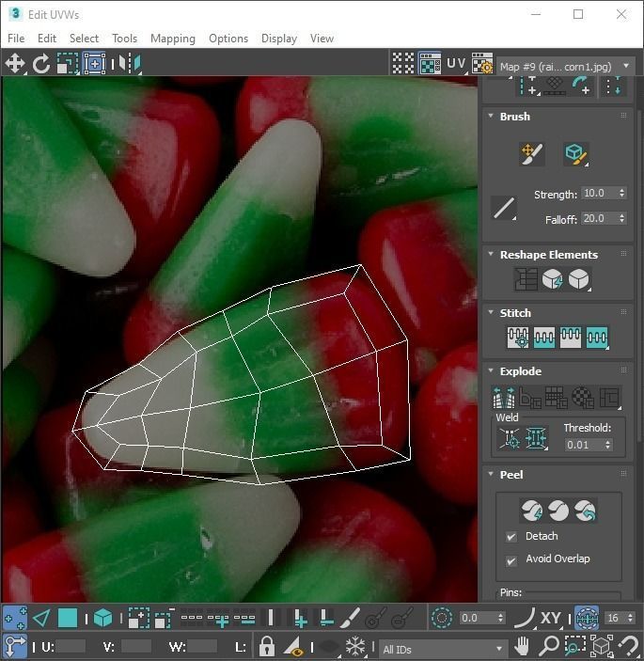Select the Relax brush with cube

(576, 154)
